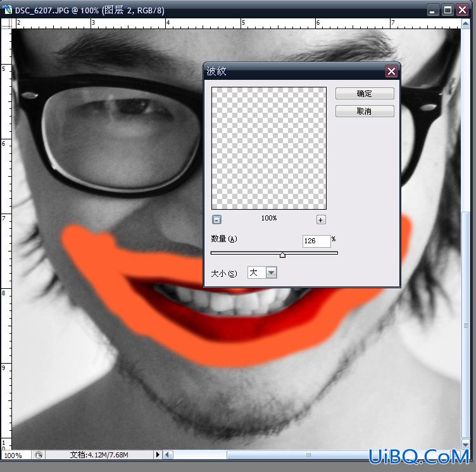
Task: Zoom out the filter preview with minus icon
Action: [x=216, y=219]
